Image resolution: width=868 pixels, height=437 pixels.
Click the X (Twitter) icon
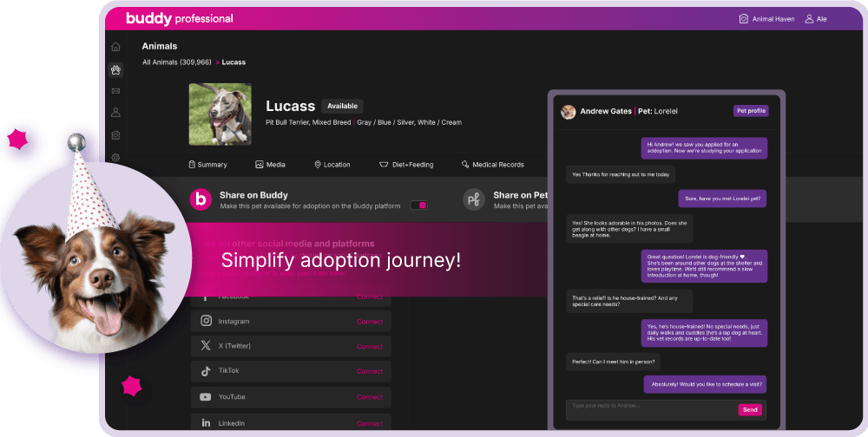point(206,346)
